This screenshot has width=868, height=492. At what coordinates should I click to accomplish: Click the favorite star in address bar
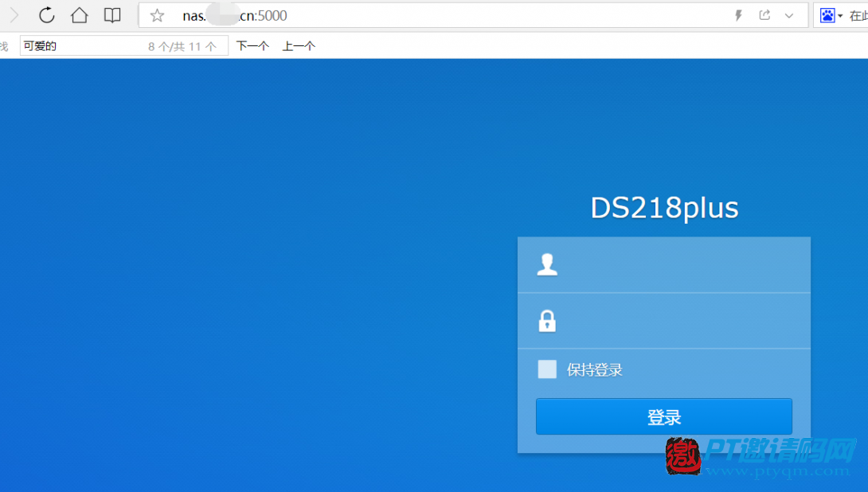tap(156, 15)
